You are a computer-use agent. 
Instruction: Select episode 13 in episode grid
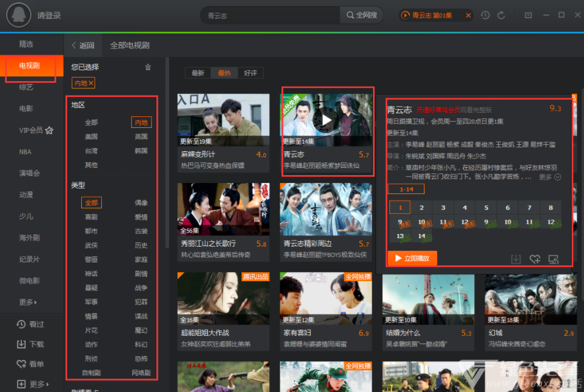400,236
